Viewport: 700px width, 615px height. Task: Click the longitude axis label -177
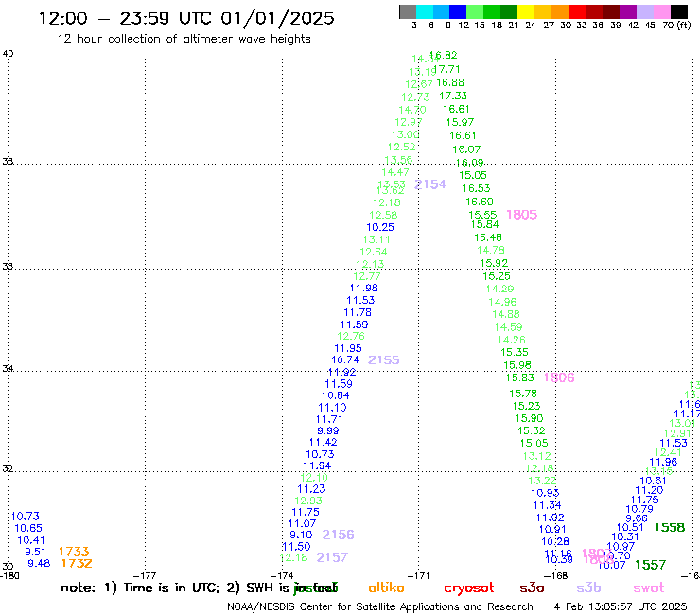coord(145,576)
